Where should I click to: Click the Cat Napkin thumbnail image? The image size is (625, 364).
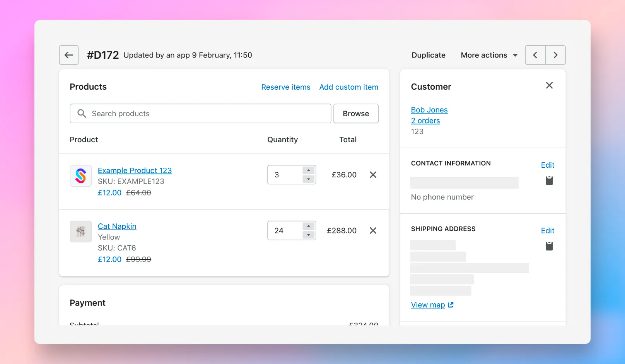pos(80,231)
